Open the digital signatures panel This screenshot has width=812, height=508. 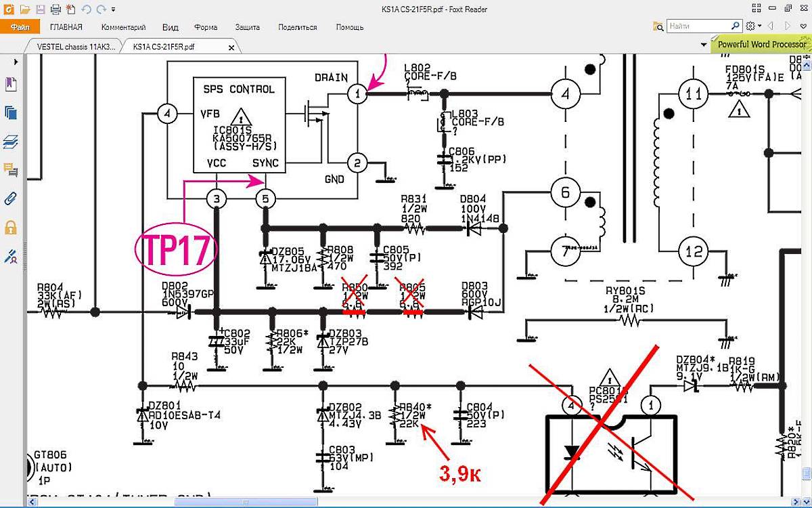pos(11,256)
